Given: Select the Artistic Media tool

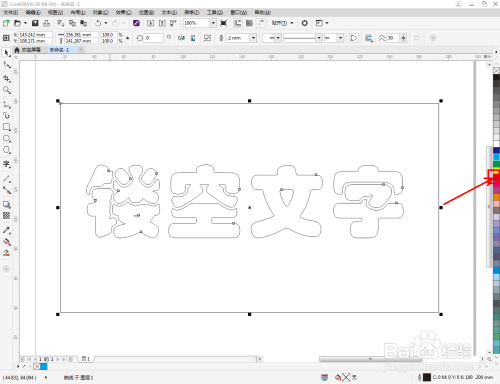Looking at the screenshot, I should [x=6, y=115].
